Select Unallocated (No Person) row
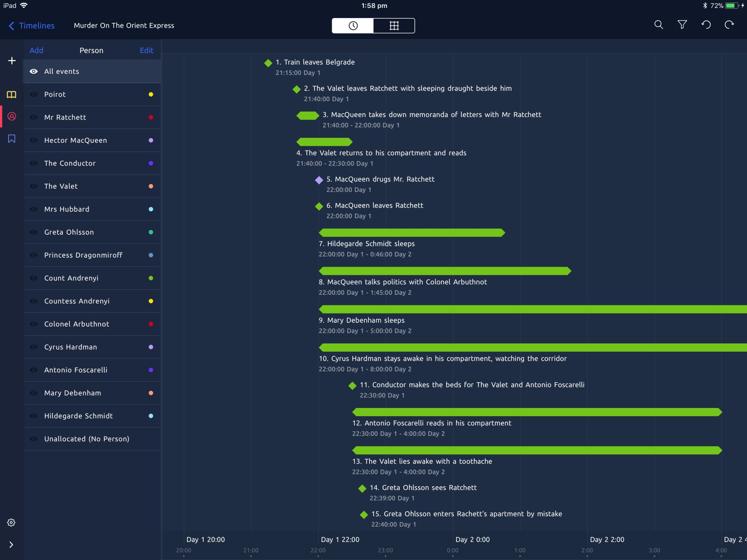 click(87, 439)
